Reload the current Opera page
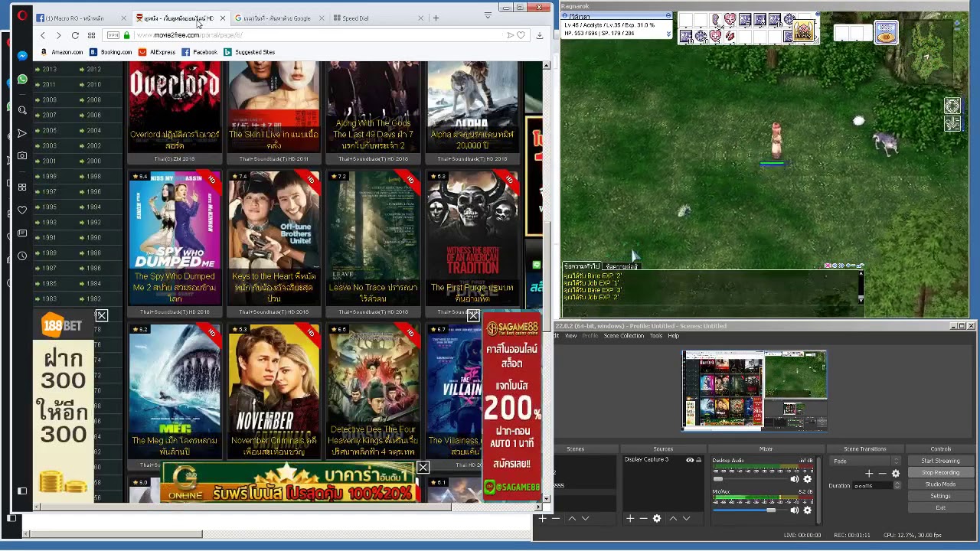This screenshot has width=980, height=551. point(75,35)
